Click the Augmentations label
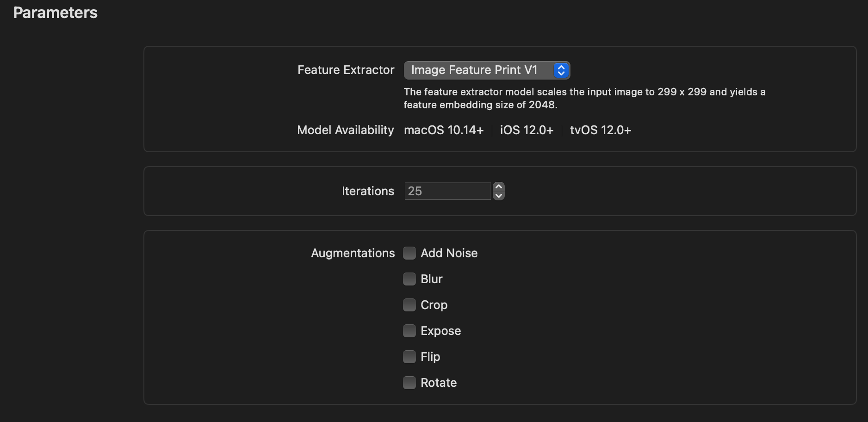Screen dimensions: 868x422 [x=353, y=253]
